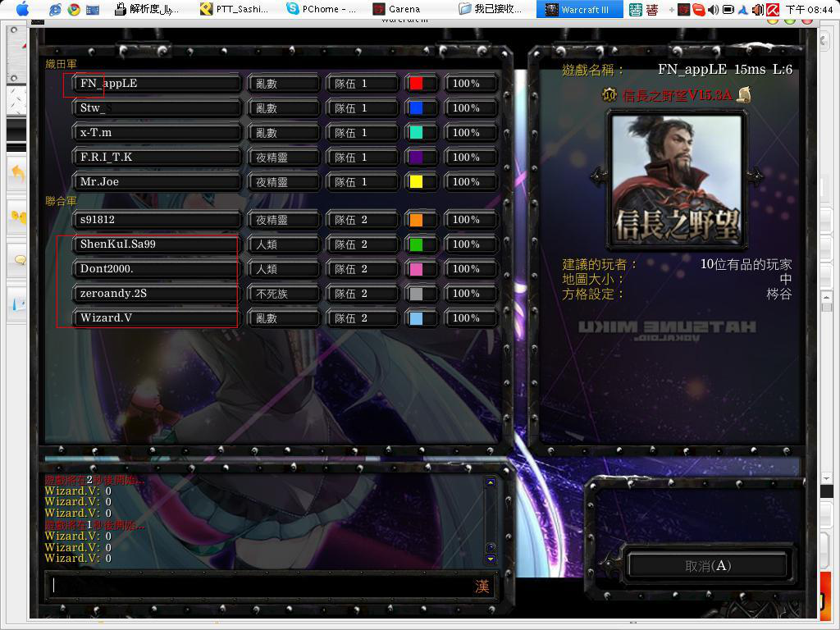Open the Apple menu icon
The width and height of the screenshot is (840, 630).
click(x=22, y=9)
